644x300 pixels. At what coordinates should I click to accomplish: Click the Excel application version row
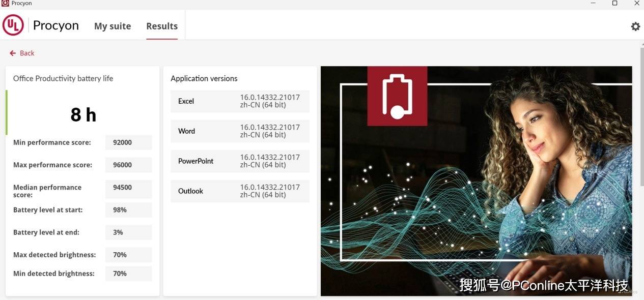coord(240,101)
